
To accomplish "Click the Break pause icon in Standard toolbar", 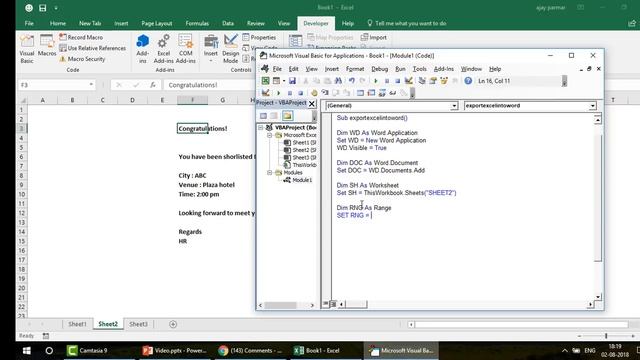I will coord(387,81).
